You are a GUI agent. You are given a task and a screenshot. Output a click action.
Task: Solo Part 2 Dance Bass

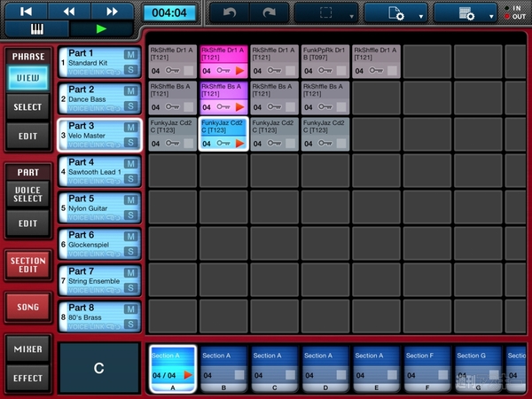coord(130,106)
